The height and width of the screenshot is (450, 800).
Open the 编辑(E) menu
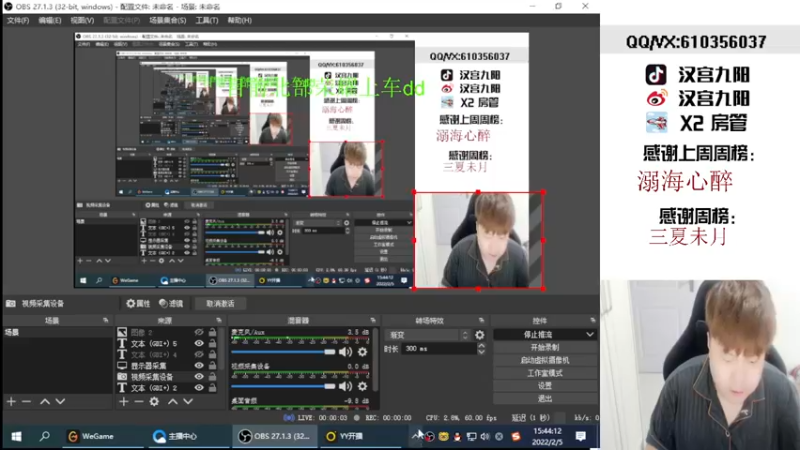point(49,20)
